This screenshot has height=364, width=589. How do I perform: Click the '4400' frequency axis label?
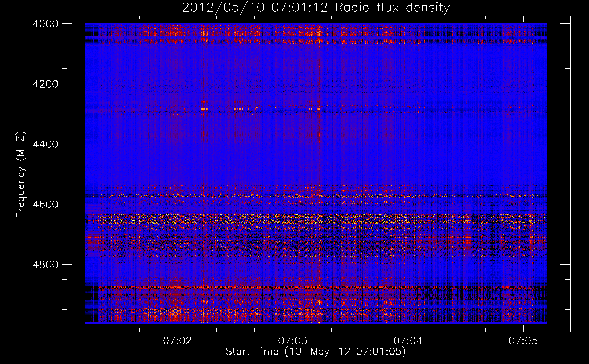point(46,144)
